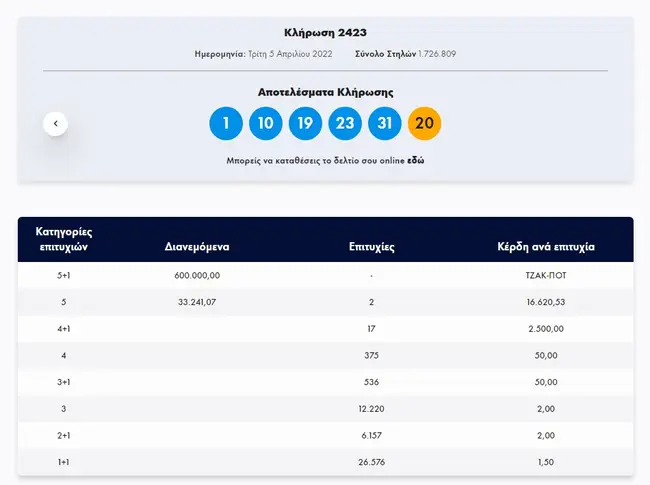Open the 'εδώ' online submission link
This screenshot has width=650, height=485.
[x=416, y=160]
